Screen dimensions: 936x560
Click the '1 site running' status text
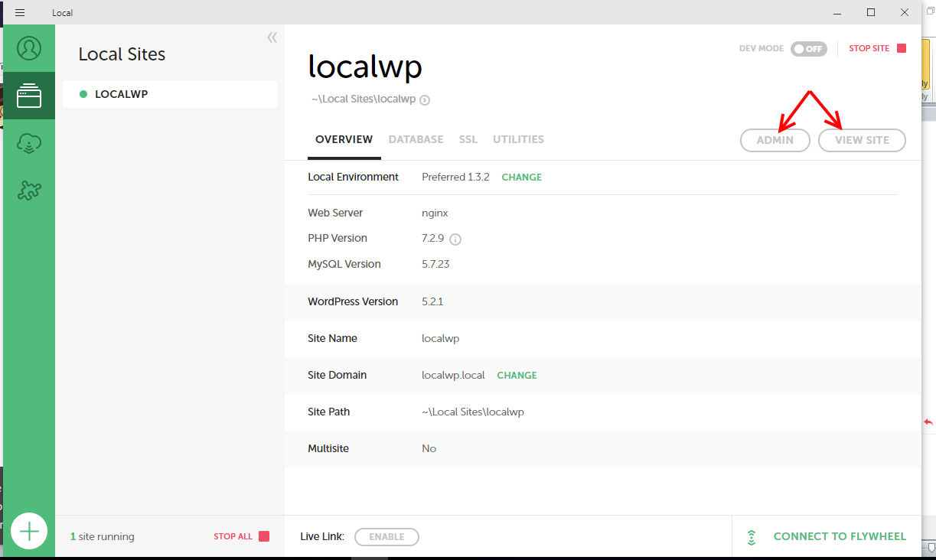(x=102, y=537)
